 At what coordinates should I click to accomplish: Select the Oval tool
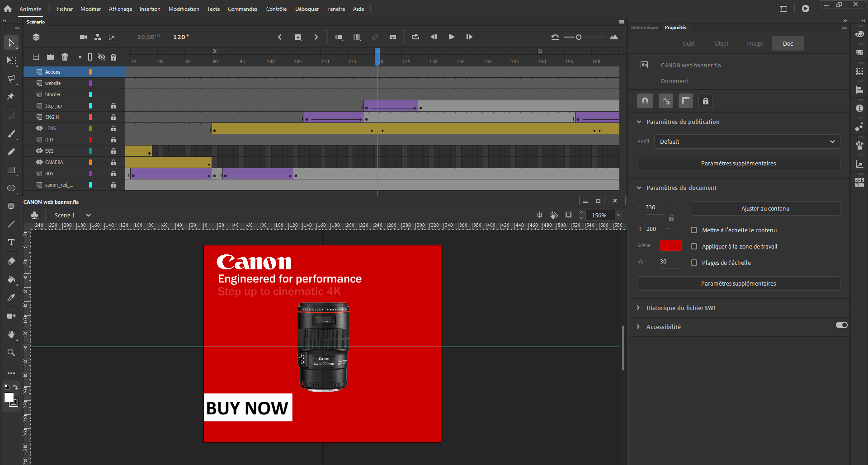click(11, 188)
